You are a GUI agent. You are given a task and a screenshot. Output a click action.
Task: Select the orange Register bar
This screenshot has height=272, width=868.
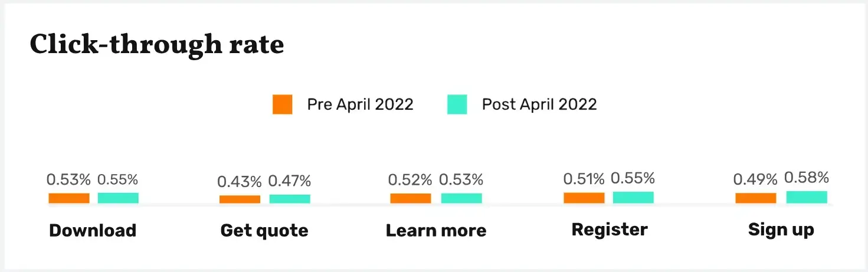click(584, 198)
